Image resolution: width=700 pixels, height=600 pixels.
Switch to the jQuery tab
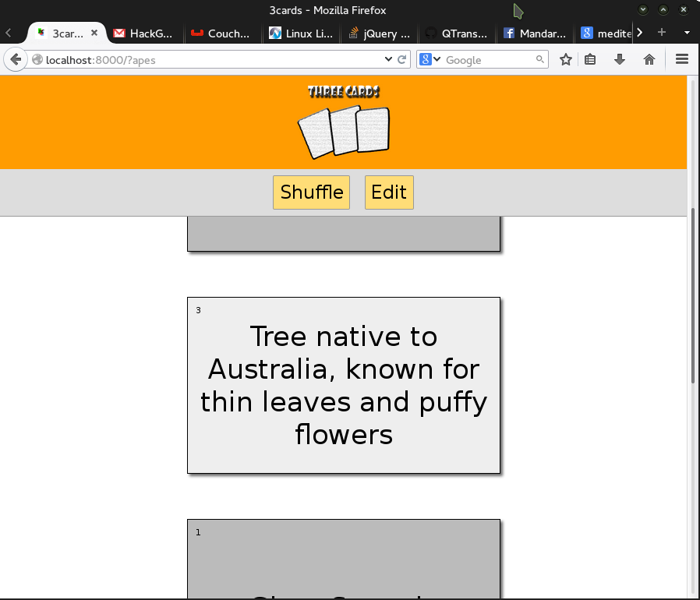[x=380, y=34]
